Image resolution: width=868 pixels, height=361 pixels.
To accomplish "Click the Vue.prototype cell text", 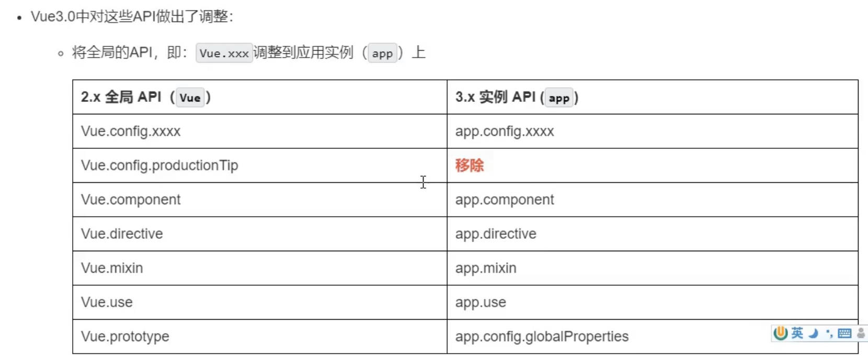I will tap(125, 336).
